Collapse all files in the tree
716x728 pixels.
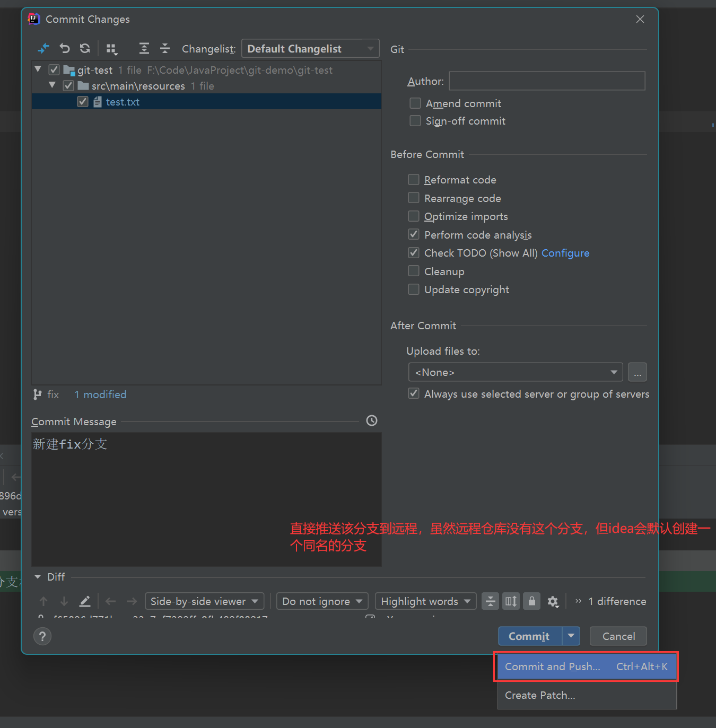165,48
